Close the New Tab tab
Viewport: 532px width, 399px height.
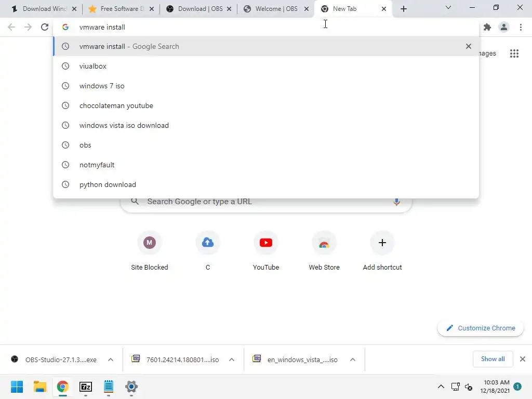click(384, 9)
